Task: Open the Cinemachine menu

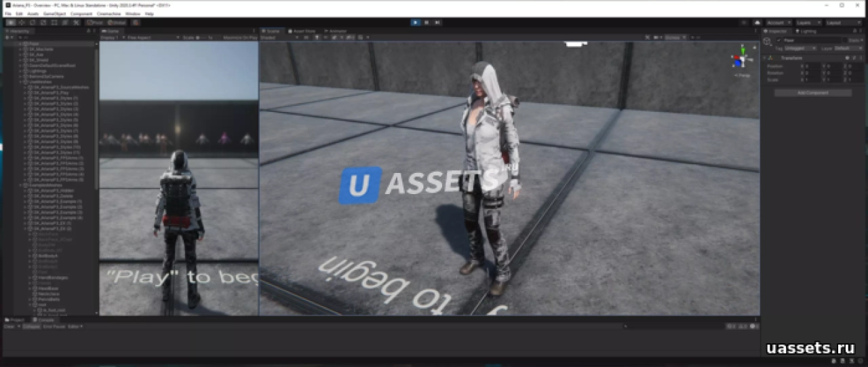Action: (108, 14)
